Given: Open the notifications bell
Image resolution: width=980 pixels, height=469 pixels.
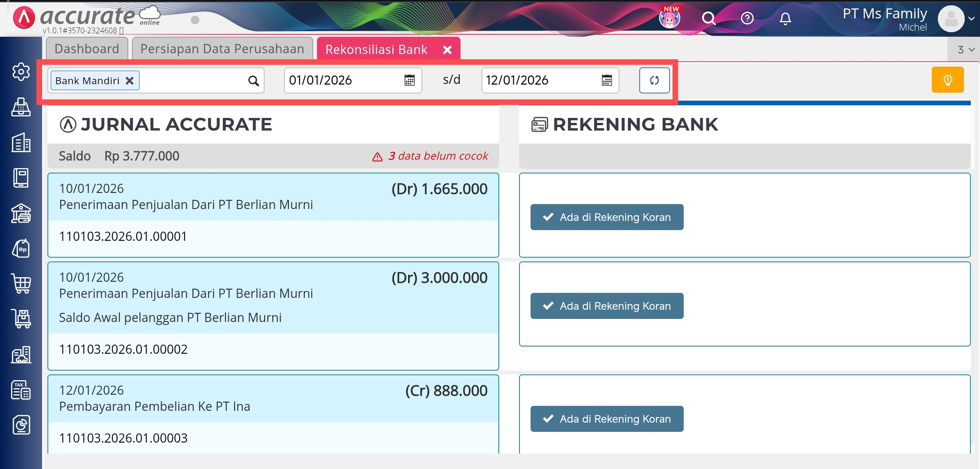Looking at the screenshot, I should 785,18.
